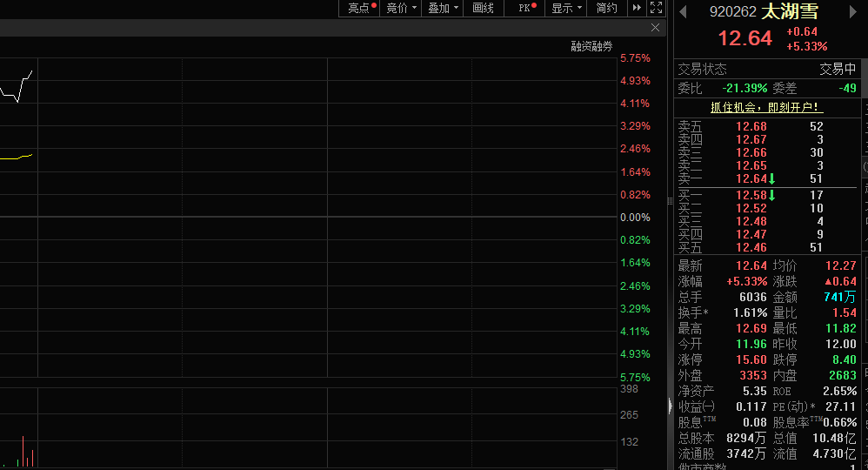Toggle the PK comparison button

(525, 8)
